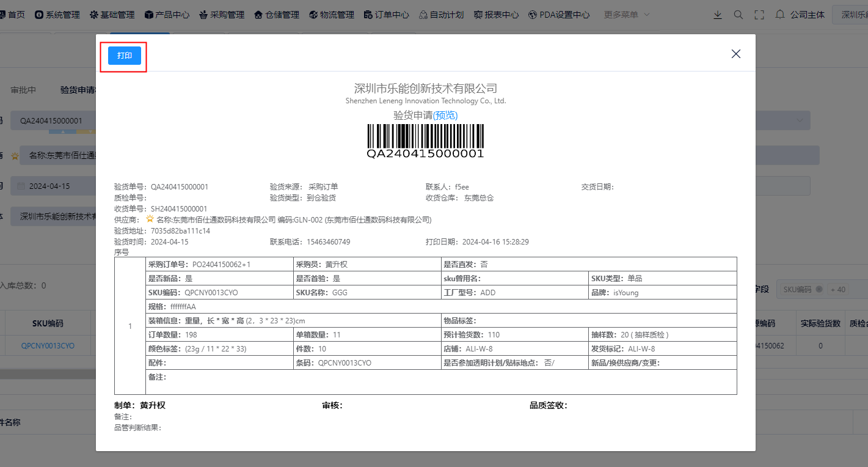Open the 公司主体 company selector
This screenshot has width=868, height=467.
[x=807, y=15]
